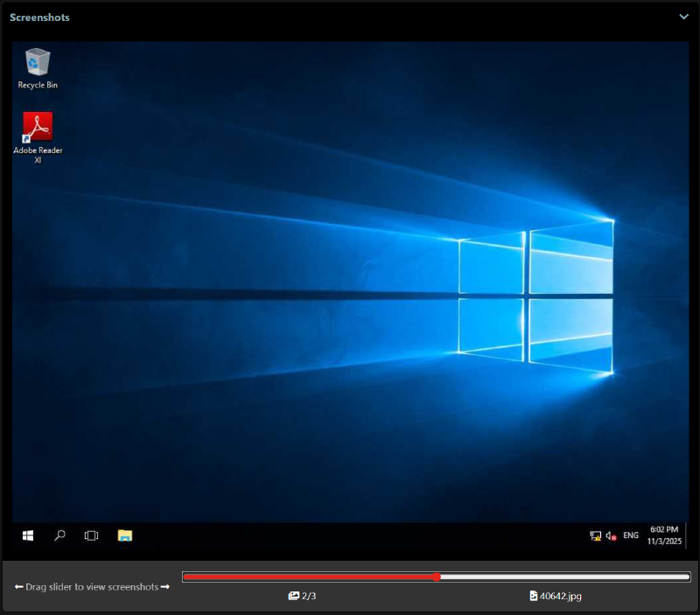Click the muted volume tray icon
Image resolution: width=700 pixels, height=615 pixels.
[x=611, y=535]
